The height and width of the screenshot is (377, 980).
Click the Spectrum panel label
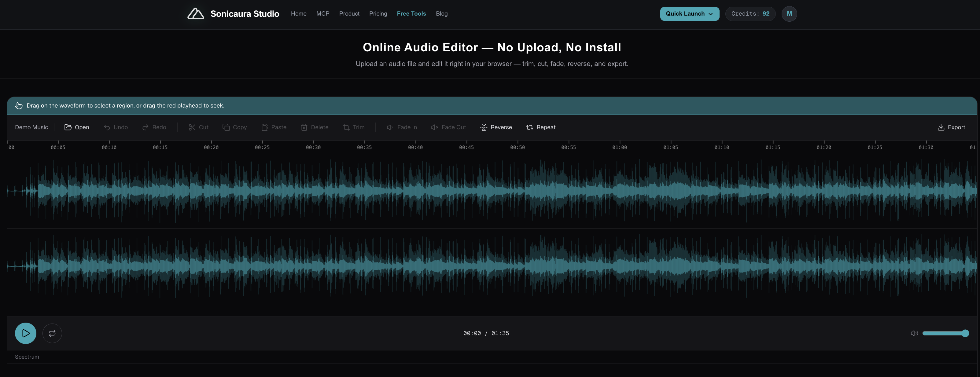tap(27, 357)
